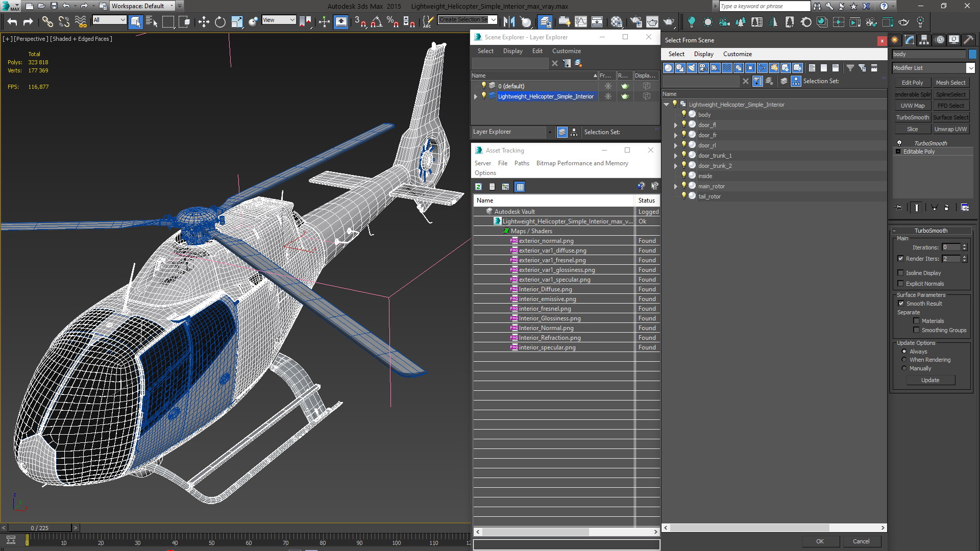Toggle the Angle Snap icon
Screen dimensions: 980x551
pyautogui.click(x=377, y=21)
